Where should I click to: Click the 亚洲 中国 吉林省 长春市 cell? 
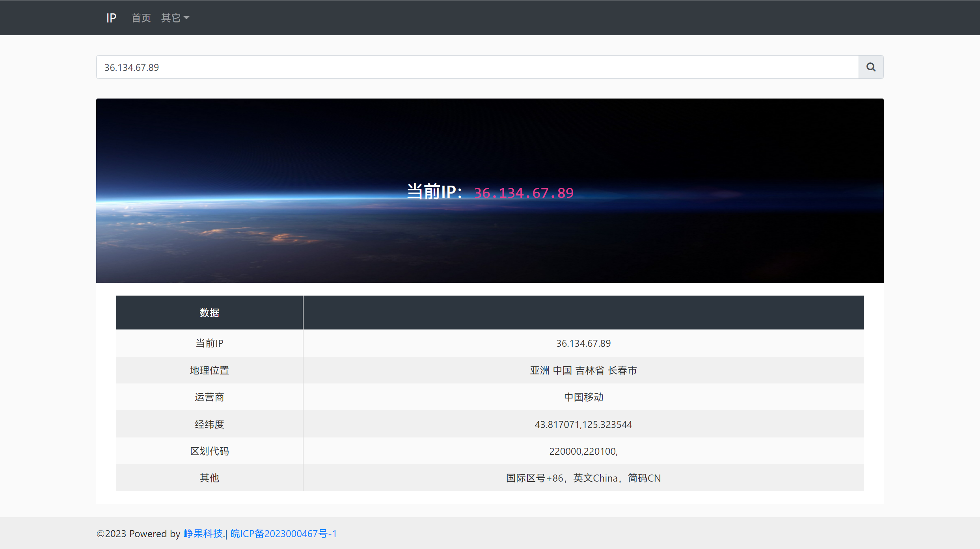click(x=583, y=370)
